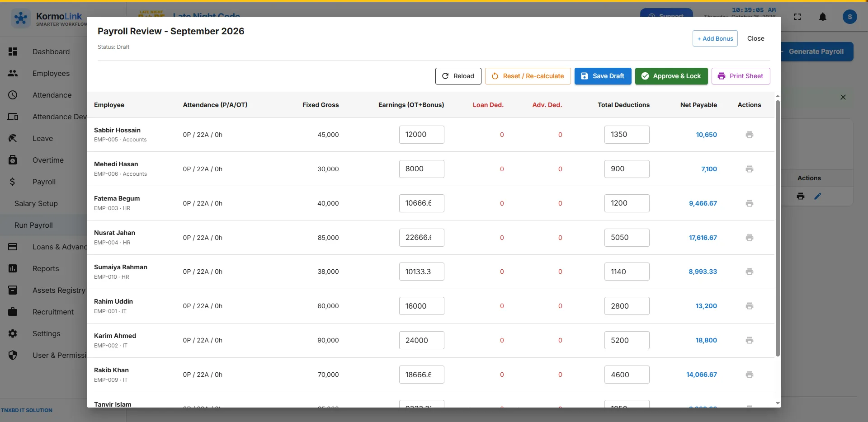Click the Leave sidebar icon

click(13, 138)
